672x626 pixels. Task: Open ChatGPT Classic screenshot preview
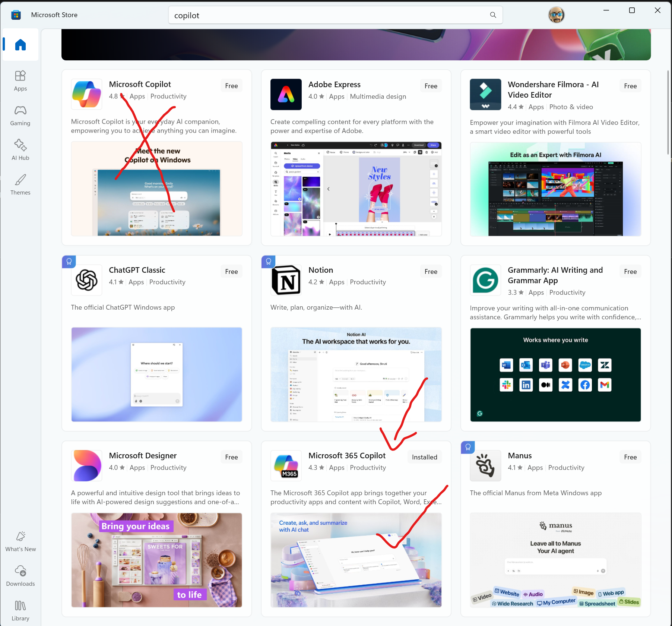(x=157, y=374)
